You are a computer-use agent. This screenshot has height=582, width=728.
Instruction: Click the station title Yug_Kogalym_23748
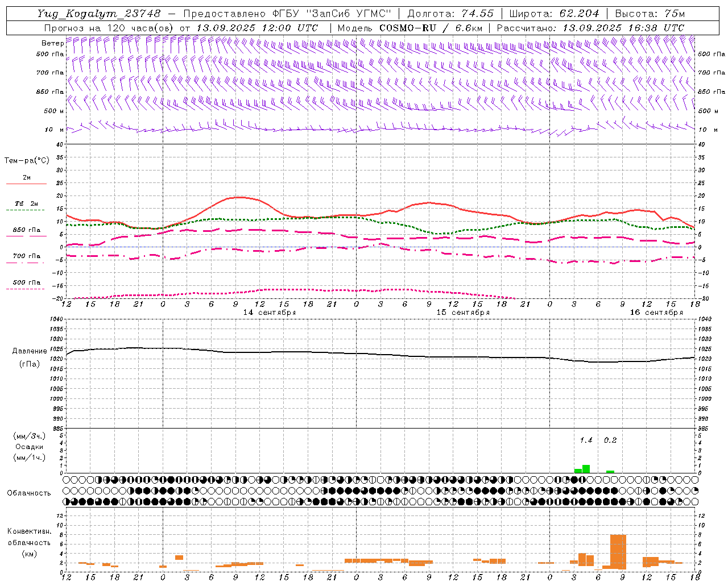pos(100,14)
